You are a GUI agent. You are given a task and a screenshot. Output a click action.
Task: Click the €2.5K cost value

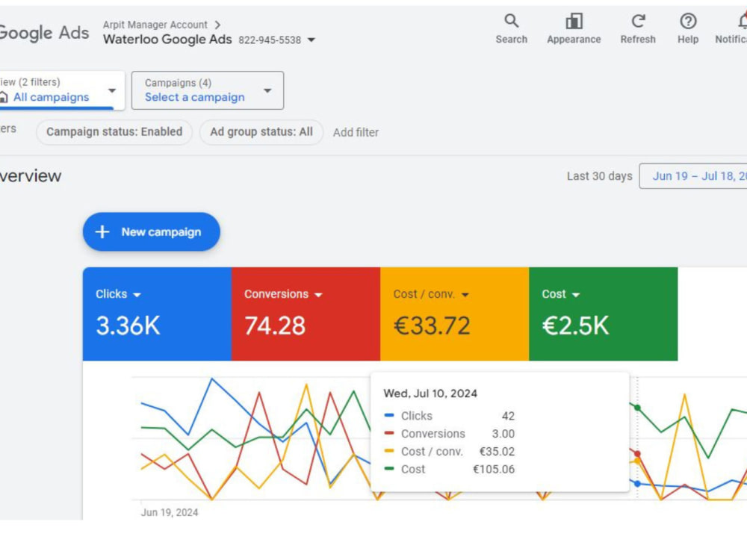coord(575,326)
